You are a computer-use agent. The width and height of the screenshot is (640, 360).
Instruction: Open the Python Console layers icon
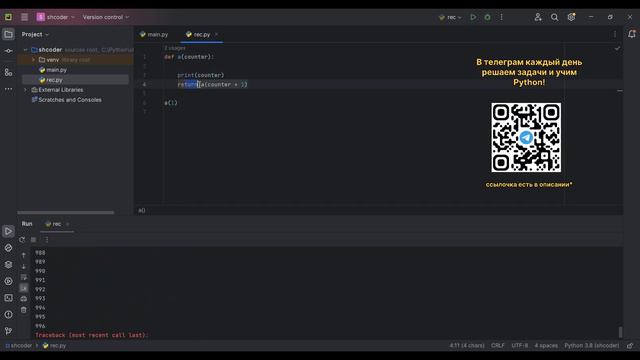click(8, 264)
